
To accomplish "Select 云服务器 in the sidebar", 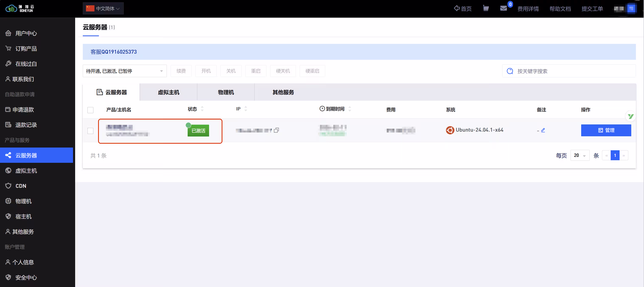I will click(37, 155).
